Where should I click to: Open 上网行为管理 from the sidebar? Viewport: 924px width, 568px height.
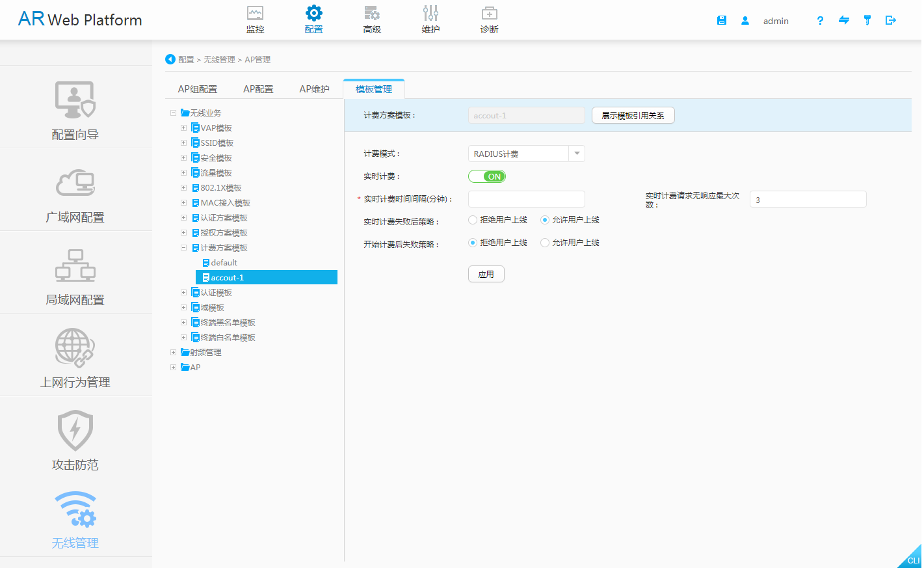point(74,357)
